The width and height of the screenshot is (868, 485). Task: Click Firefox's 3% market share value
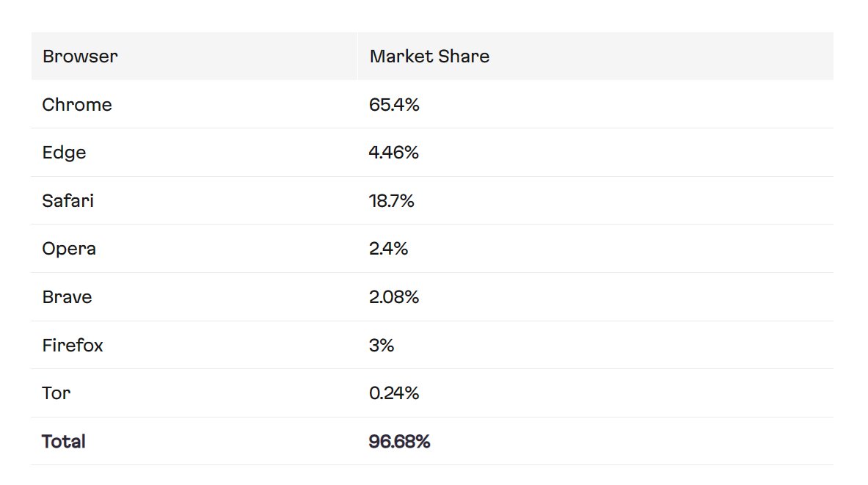(382, 345)
